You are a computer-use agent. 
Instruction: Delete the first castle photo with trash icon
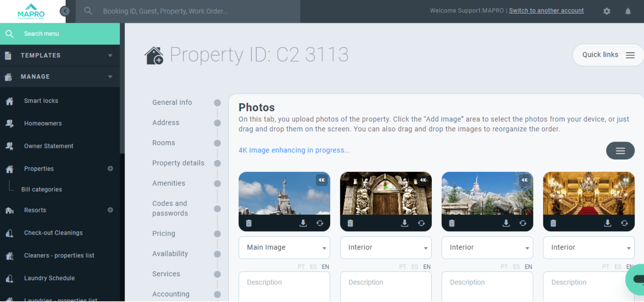pos(249,223)
